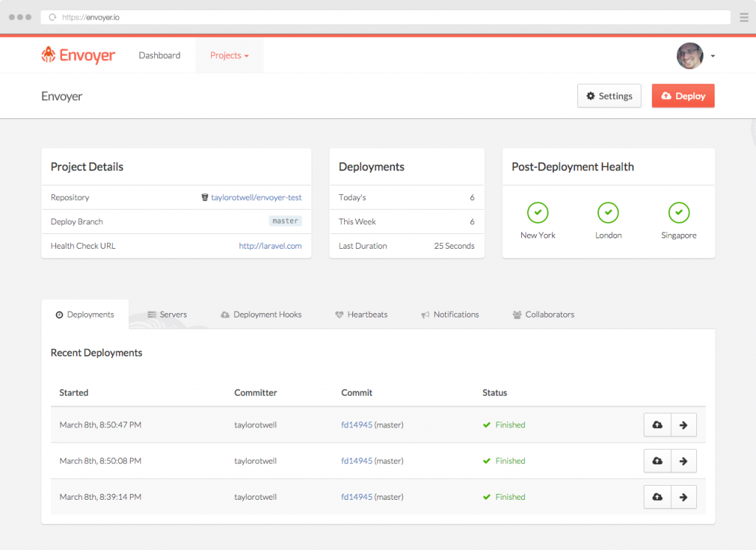Redeploy the 8:50:47 PM deployment via cloud icon

(x=657, y=425)
